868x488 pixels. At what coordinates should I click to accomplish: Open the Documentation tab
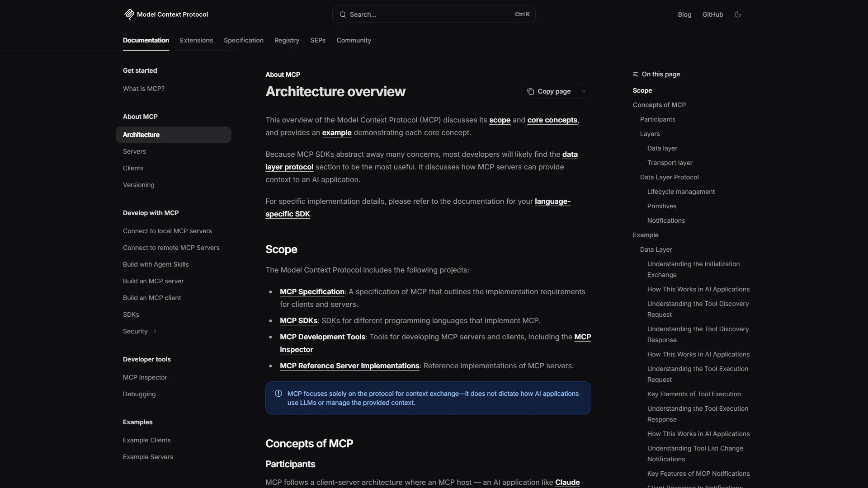(x=146, y=40)
